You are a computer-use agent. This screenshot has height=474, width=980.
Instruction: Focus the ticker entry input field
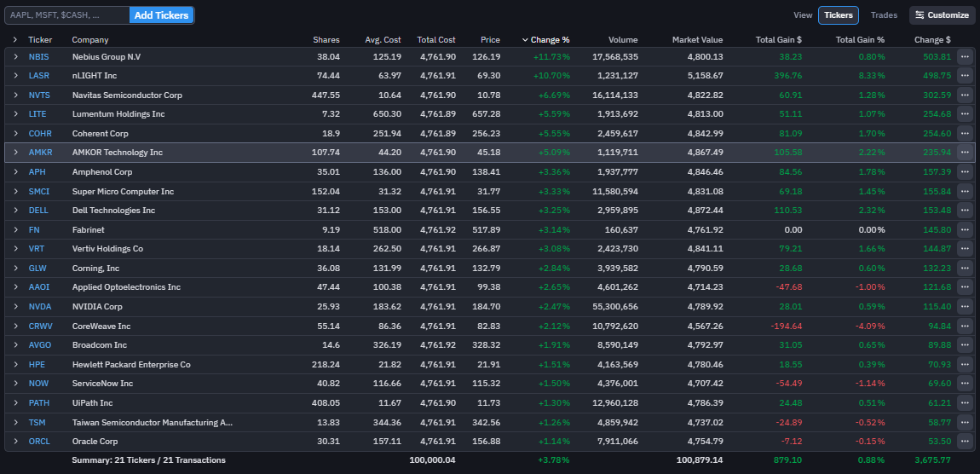pos(66,15)
